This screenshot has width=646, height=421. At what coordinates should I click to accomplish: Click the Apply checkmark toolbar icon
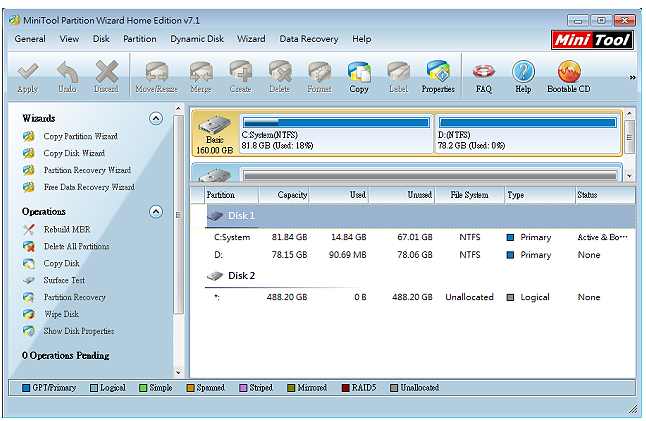tap(28, 71)
